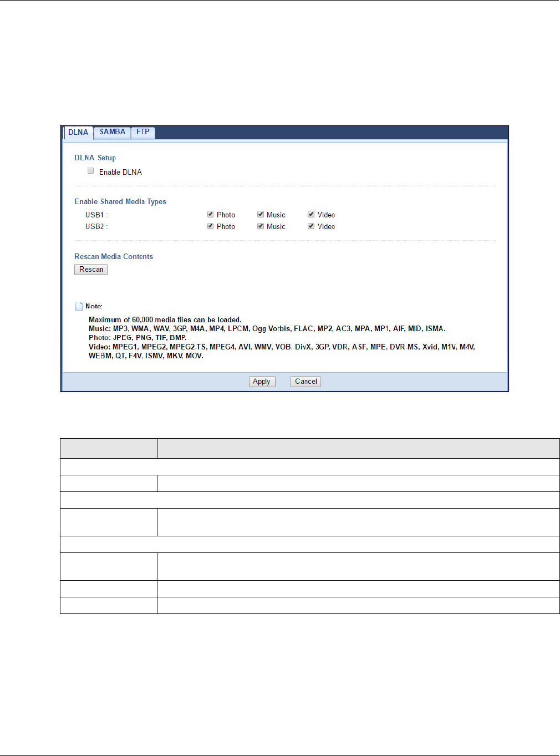Uncheck Music for USB1
This screenshot has width=560, height=756.
point(261,214)
